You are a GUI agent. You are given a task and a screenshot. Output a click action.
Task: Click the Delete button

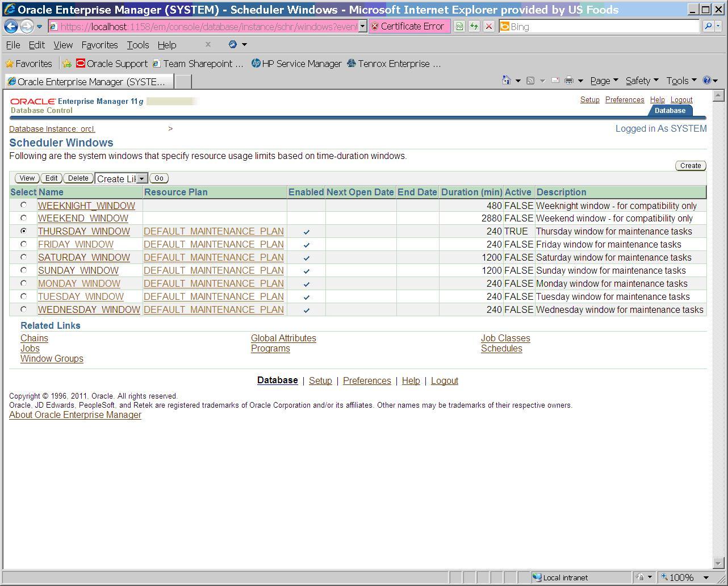pyautogui.click(x=78, y=178)
